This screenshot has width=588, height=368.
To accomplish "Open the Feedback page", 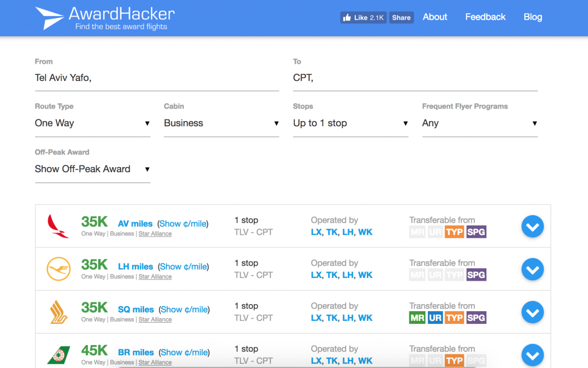I will pos(485,17).
